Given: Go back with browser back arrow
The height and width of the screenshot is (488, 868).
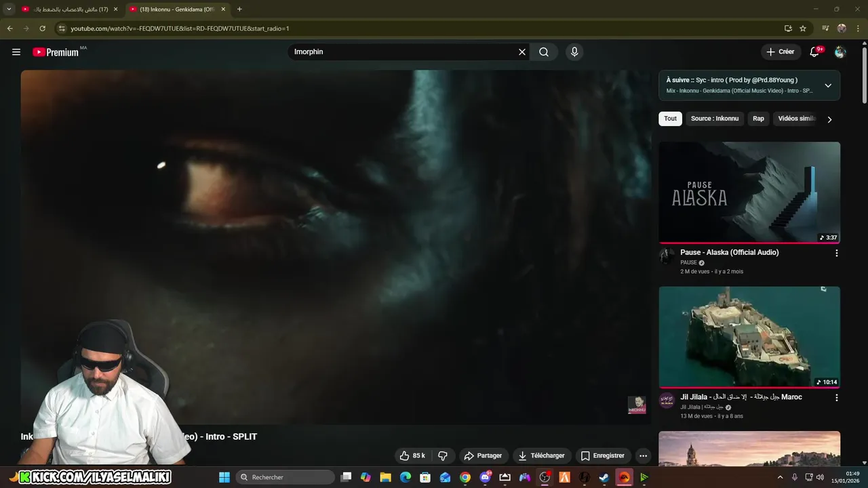Looking at the screenshot, I should coord(9,28).
